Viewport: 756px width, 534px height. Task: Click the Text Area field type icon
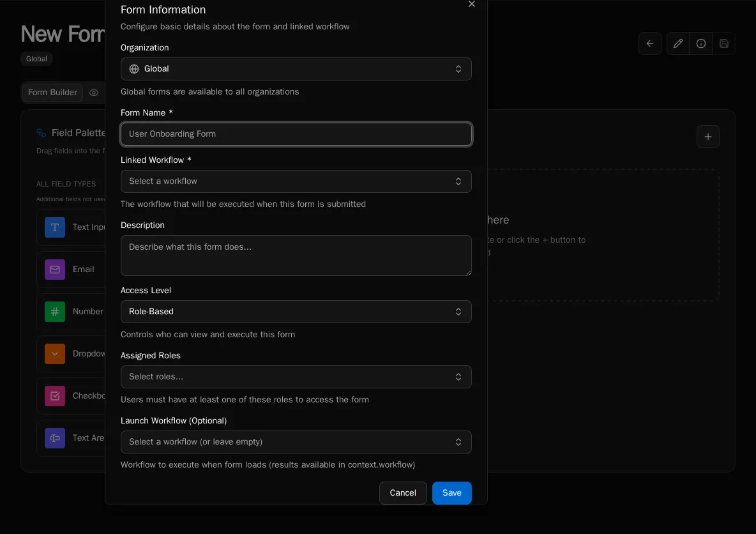tap(55, 438)
